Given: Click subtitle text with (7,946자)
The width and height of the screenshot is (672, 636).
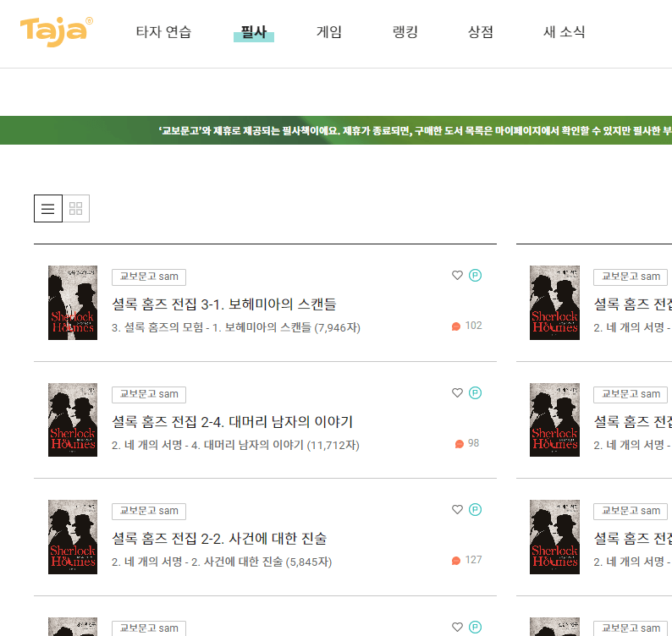Looking at the screenshot, I should (x=236, y=327).
